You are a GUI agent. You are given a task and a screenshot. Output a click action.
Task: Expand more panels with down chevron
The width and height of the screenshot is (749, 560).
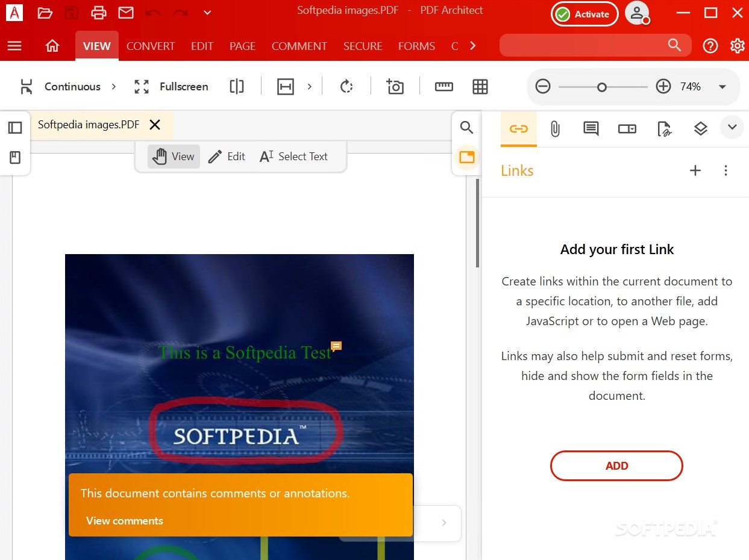coord(732,127)
